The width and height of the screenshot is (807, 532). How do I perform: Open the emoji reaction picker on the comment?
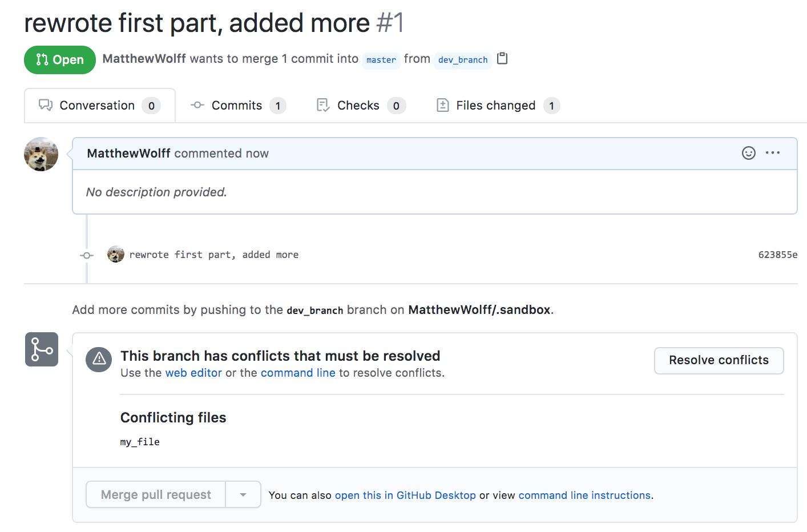tap(748, 153)
